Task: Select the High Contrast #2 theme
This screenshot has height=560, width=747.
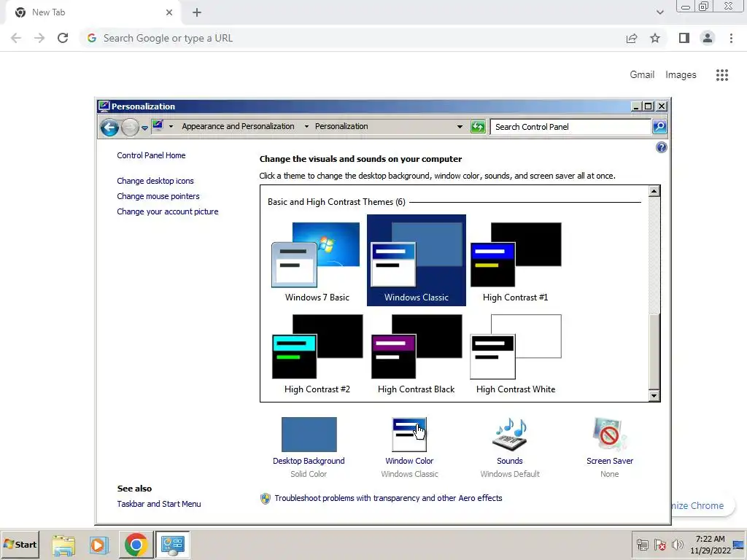Action: 317,353
